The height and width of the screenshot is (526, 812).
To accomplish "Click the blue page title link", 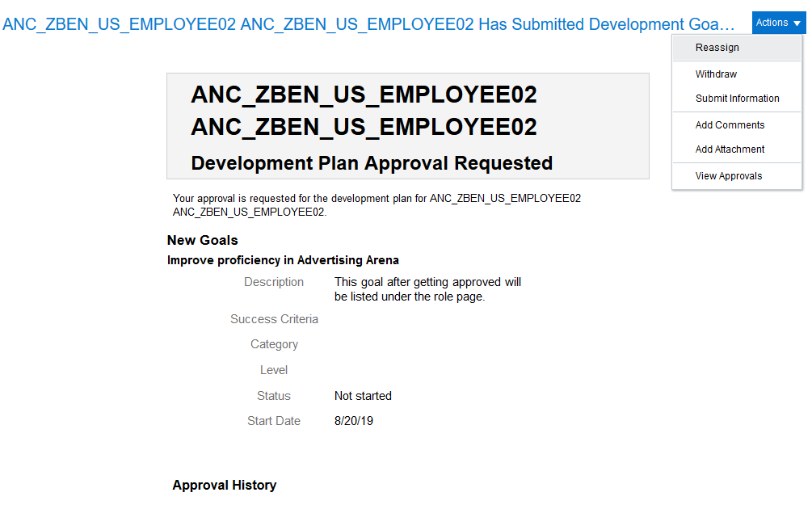I will (368, 24).
